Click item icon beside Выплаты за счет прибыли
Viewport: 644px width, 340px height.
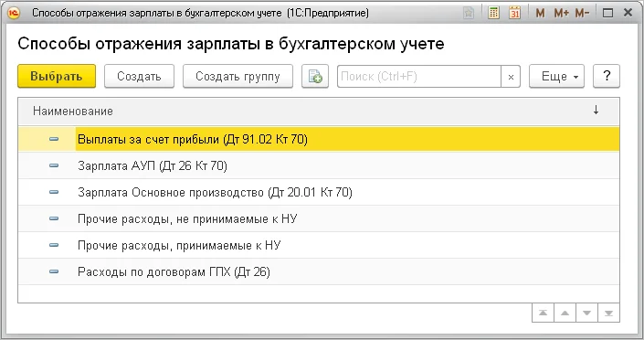point(54,139)
